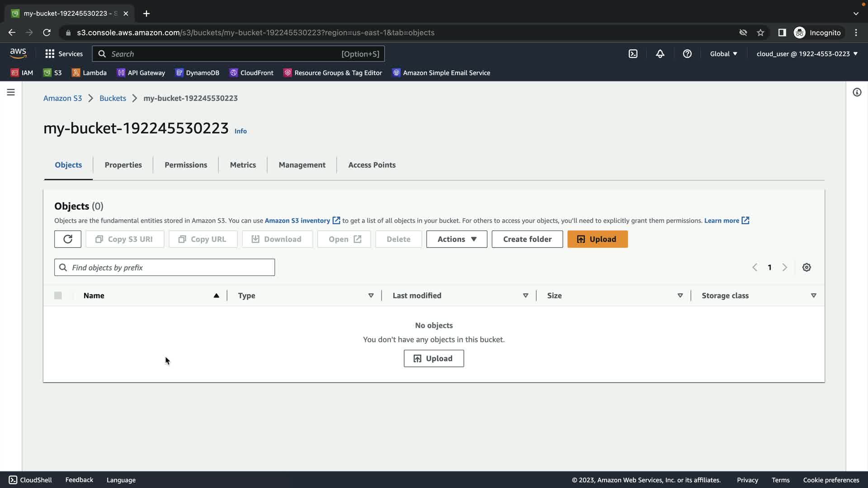Image resolution: width=868 pixels, height=488 pixels.
Task: Switch to the Management tab
Action: (302, 165)
